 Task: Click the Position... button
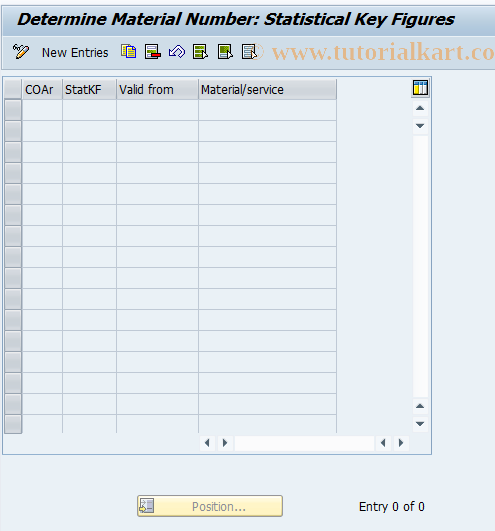click(x=210, y=506)
